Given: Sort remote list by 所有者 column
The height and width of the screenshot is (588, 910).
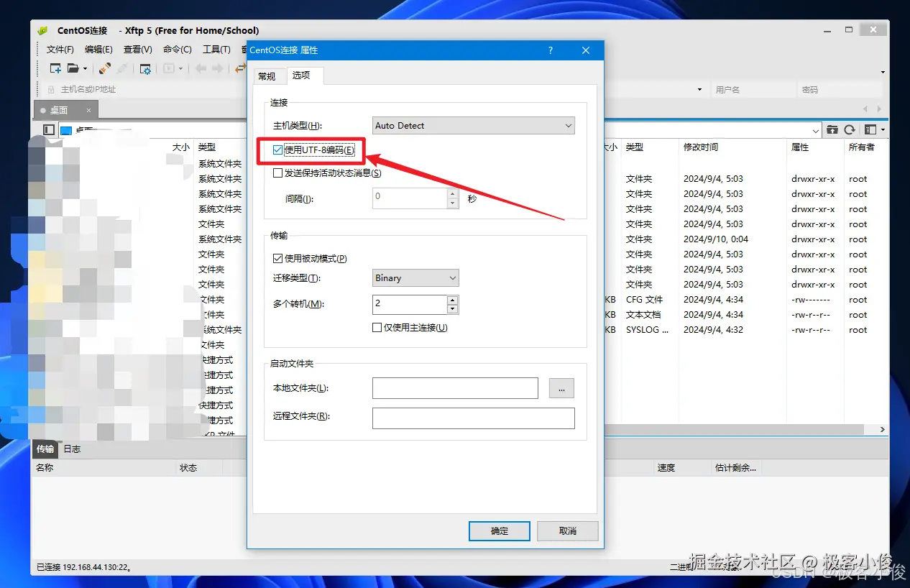Looking at the screenshot, I should click(865, 147).
